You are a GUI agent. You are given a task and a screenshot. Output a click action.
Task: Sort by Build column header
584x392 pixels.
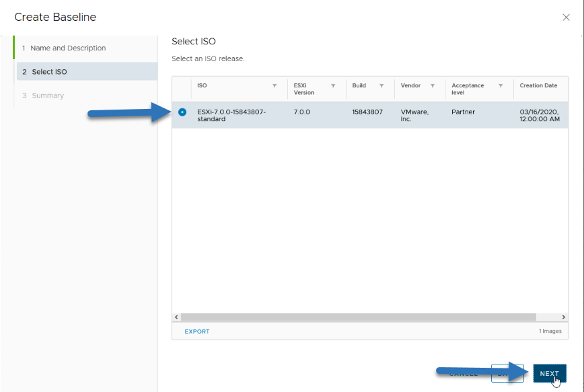pos(359,85)
